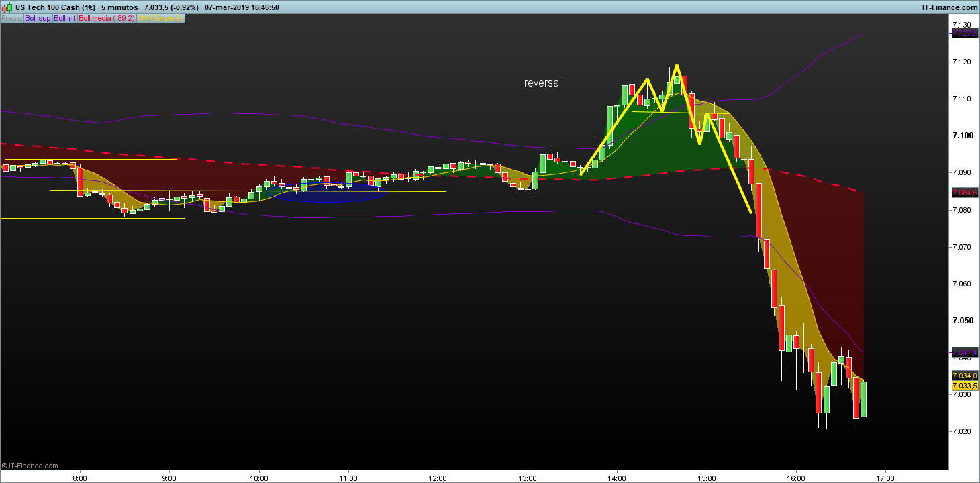Click the red 7.084,6 Bollinger media price tag
The image size is (980, 483).
point(963,193)
